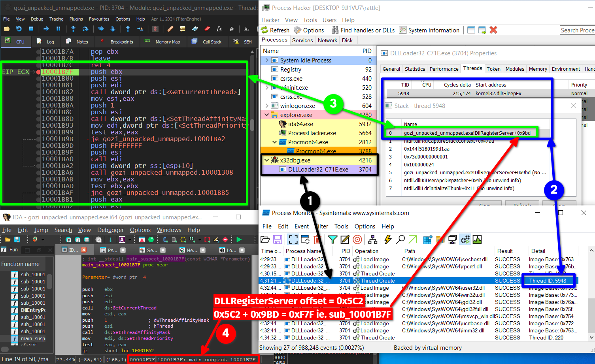The image size is (595, 364).
Task: Open Process Tree icon in Process Monitor
Action: coord(372,240)
